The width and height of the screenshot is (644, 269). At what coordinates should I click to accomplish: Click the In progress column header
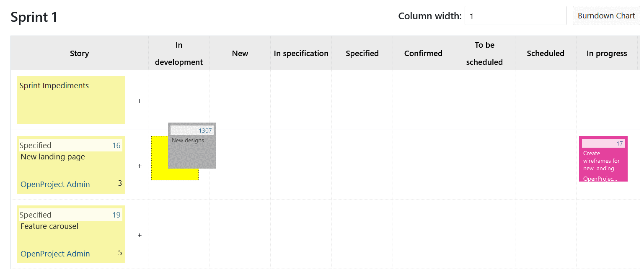coord(606,54)
